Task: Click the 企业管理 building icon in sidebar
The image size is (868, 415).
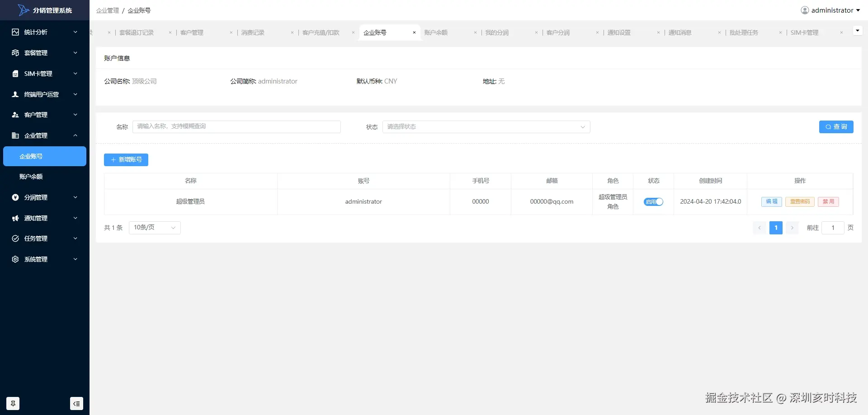Action: pos(15,135)
